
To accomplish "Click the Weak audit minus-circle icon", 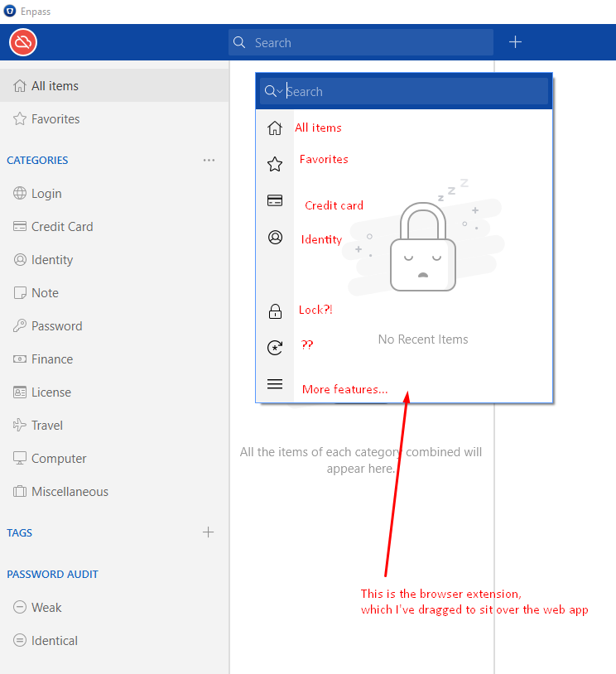I will tap(19, 607).
